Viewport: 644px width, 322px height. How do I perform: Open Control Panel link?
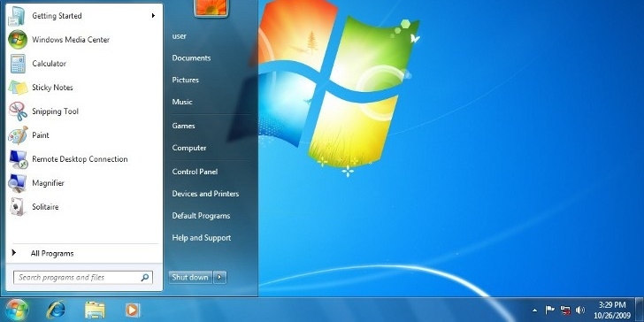[195, 172]
